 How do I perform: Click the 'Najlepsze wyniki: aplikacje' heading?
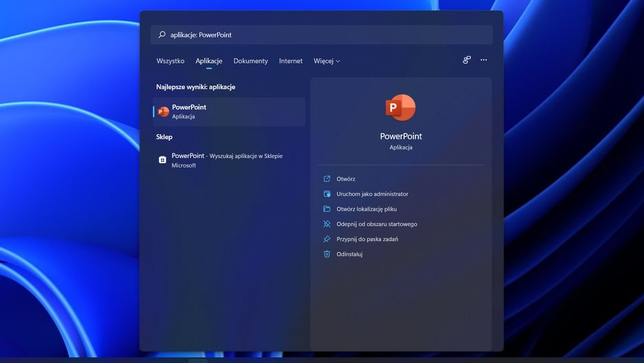tap(195, 87)
